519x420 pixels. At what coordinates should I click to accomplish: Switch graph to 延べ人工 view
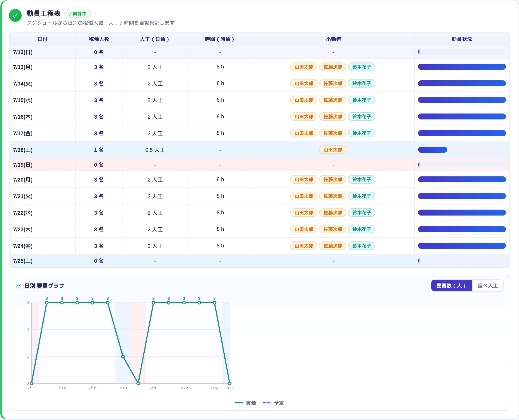click(x=488, y=286)
